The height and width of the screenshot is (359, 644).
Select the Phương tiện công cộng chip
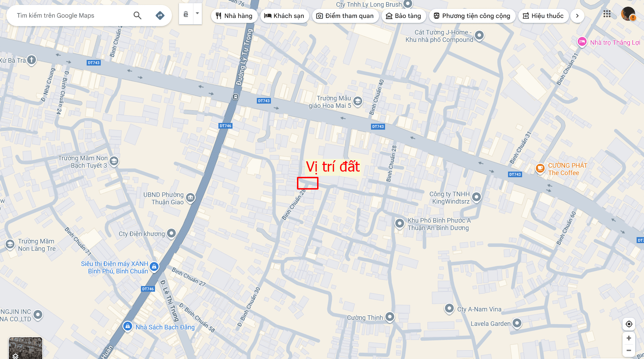pyautogui.click(x=472, y=16)
